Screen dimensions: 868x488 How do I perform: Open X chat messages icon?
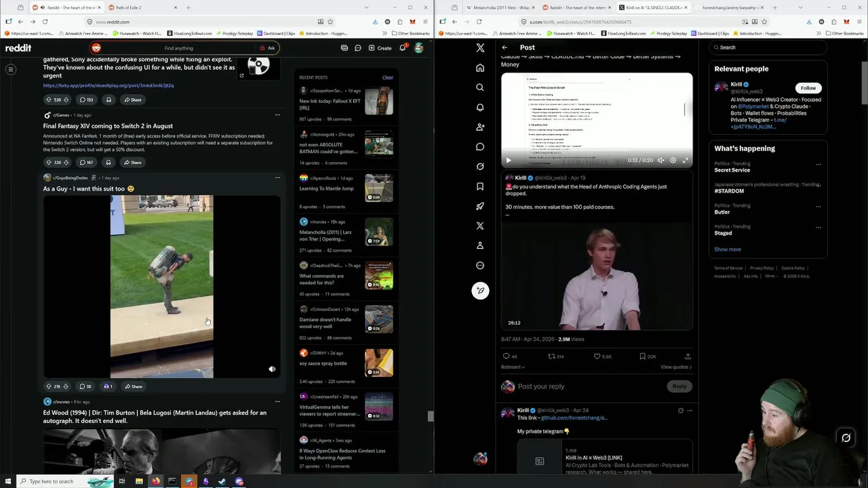(x=480, y=146)
